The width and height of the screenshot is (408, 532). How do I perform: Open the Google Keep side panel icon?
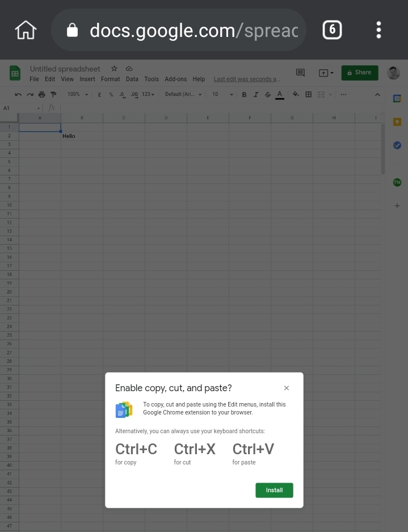[397, 122]
